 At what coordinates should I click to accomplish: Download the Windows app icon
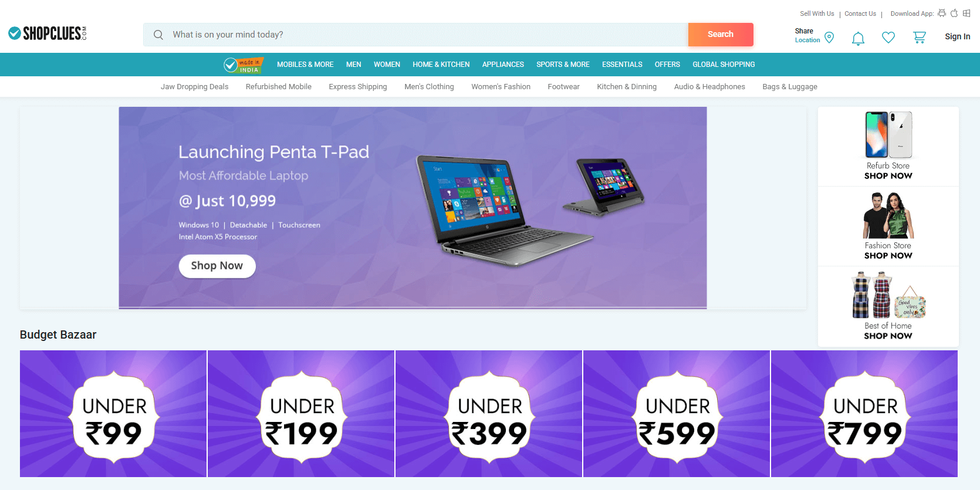coord(967,13)
